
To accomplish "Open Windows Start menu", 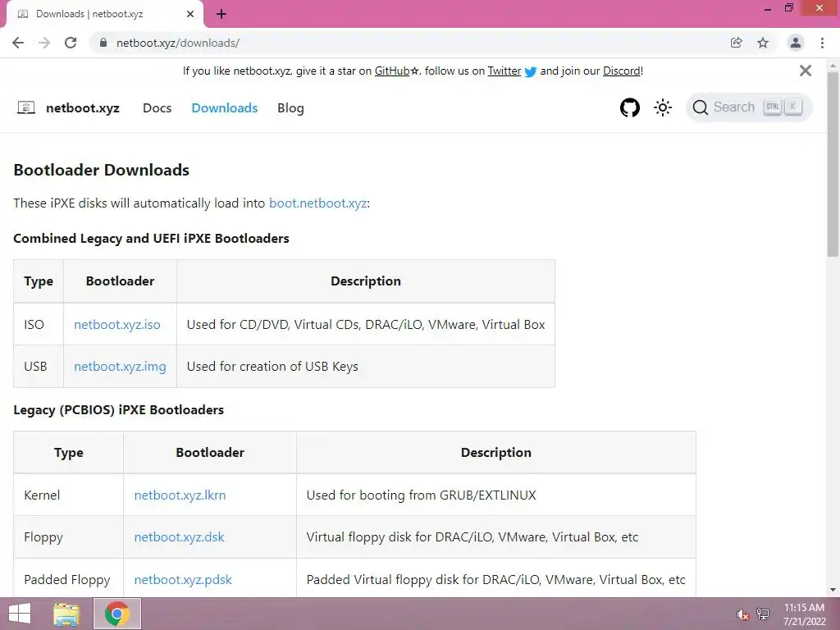I will [20, 614].
